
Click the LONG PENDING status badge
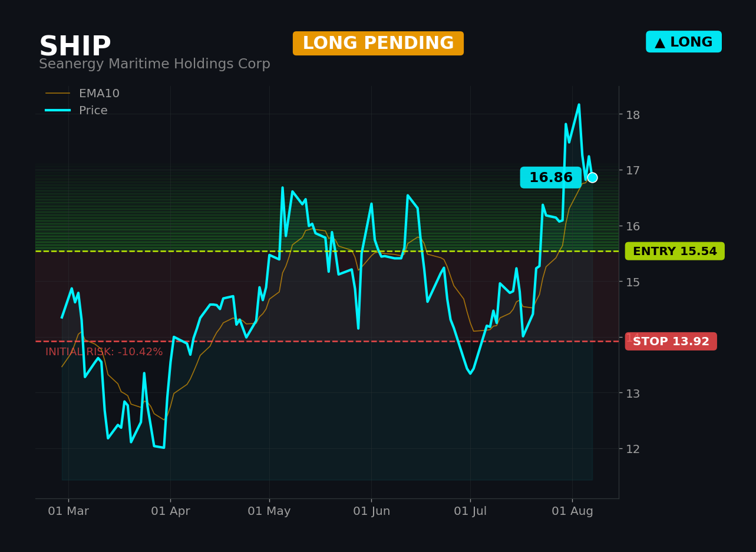click(x=378, y=44)
